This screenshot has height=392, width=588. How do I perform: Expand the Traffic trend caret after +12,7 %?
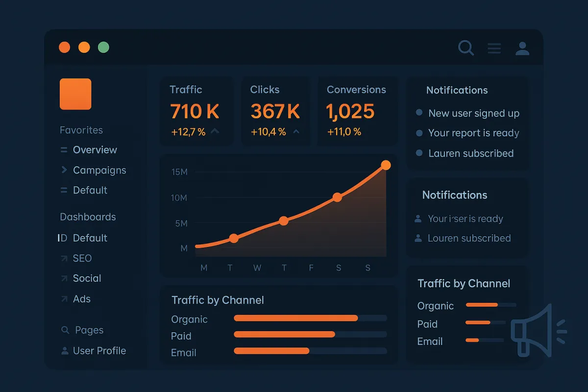click(215, 131)
